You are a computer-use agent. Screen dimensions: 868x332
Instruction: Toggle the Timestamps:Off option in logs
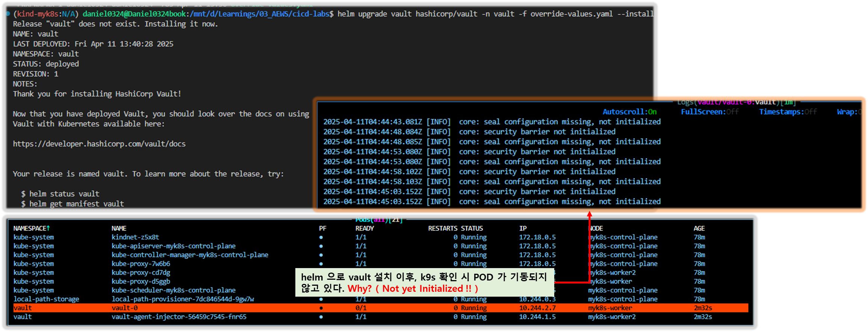pos(788,112)
